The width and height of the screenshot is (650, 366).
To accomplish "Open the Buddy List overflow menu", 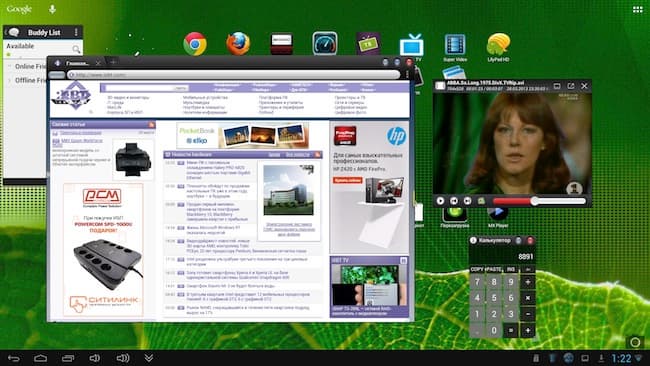I will [x=76, y=32].
